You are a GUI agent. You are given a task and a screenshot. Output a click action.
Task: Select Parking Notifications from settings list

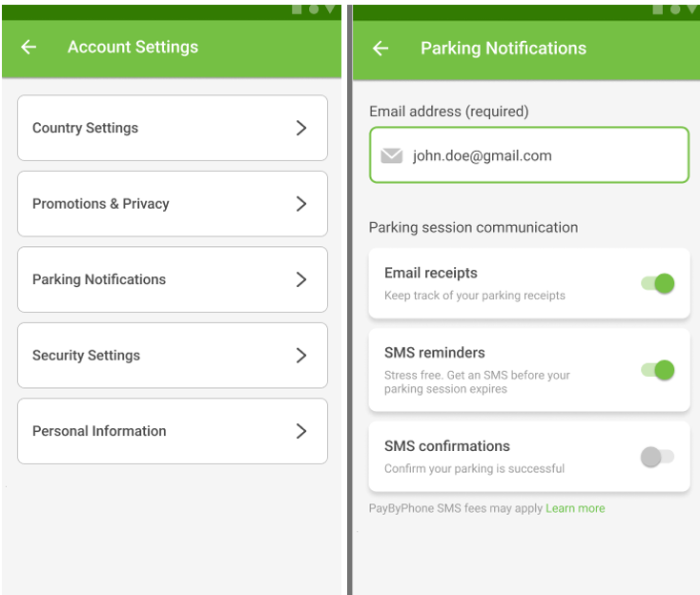[x=173, y=279]
